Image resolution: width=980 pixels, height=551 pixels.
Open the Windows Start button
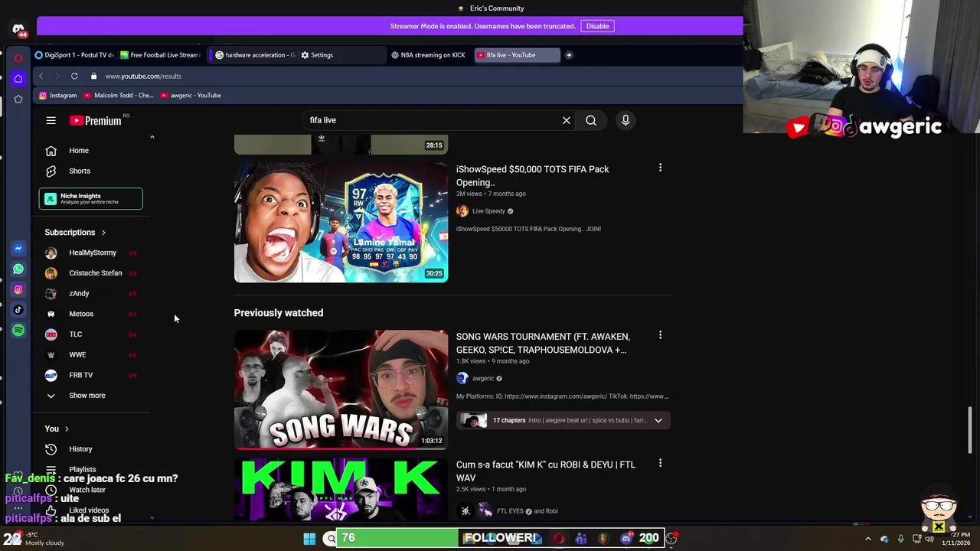[309, 539]
